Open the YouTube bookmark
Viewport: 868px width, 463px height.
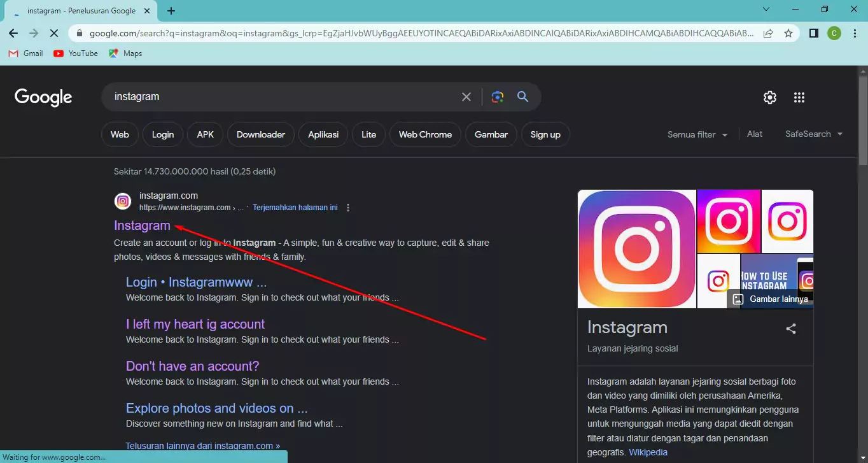tap(76, 53)
